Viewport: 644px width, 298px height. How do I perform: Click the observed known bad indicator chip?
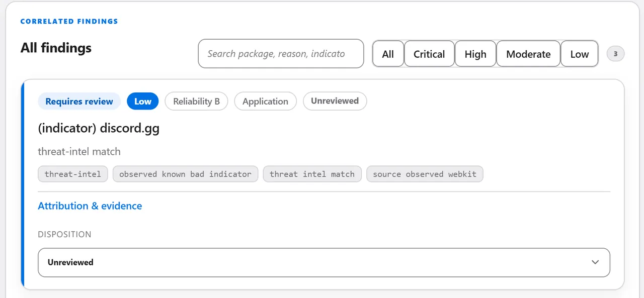click(185, 174)
